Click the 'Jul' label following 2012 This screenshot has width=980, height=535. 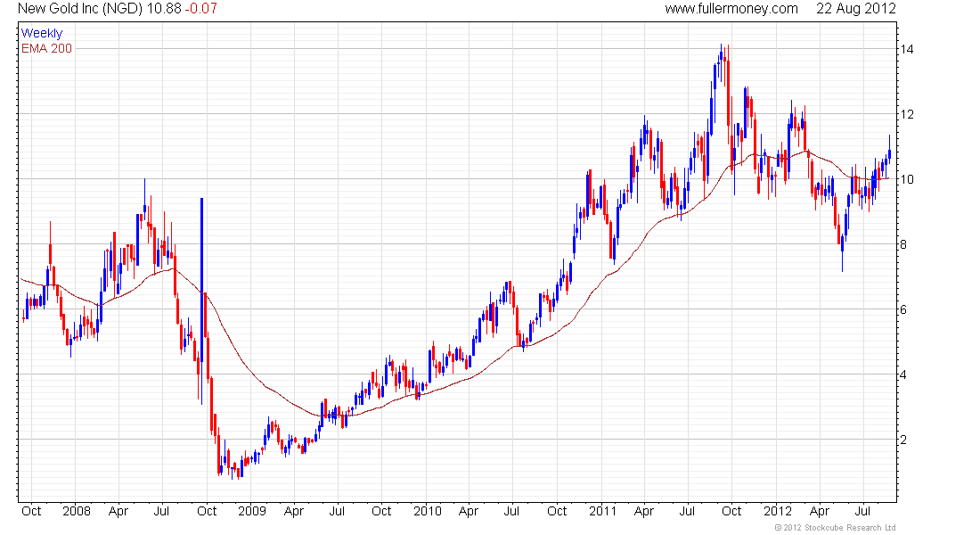862,511
